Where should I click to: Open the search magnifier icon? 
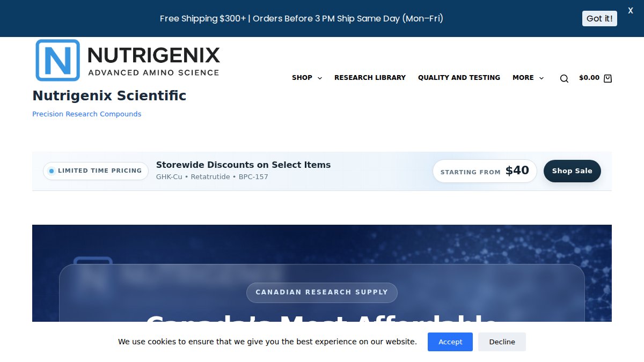[x=564, y=78]
